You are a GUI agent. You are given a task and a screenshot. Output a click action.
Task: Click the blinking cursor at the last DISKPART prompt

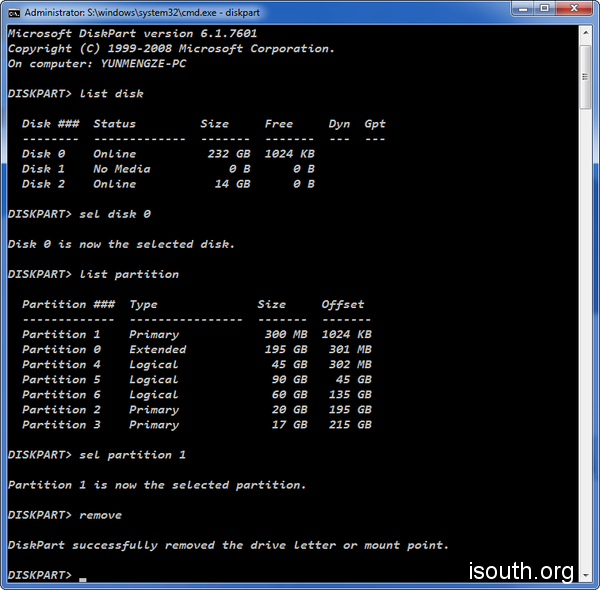83,580
